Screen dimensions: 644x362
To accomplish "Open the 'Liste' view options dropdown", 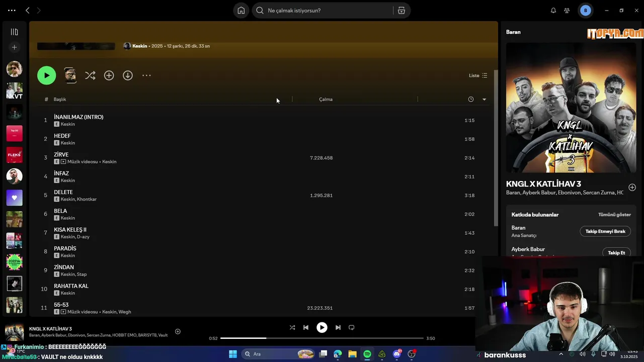I will [x=478, y=75].
